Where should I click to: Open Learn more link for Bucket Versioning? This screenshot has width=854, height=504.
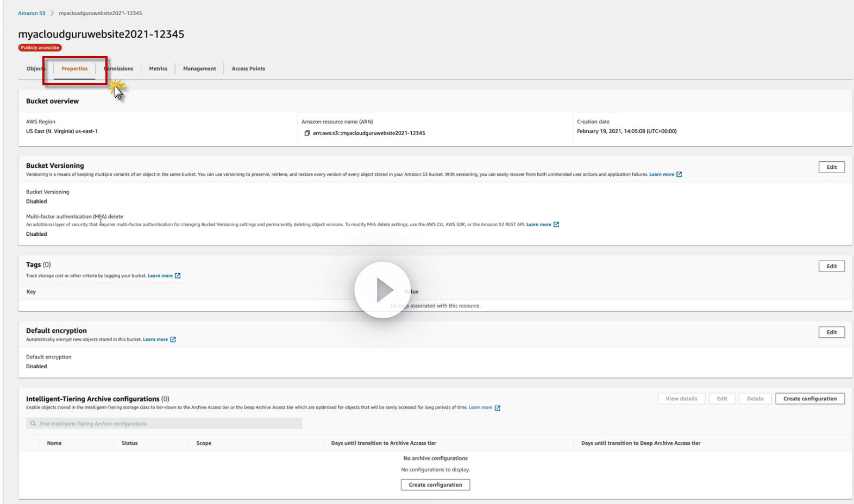[x=662, y=174]
